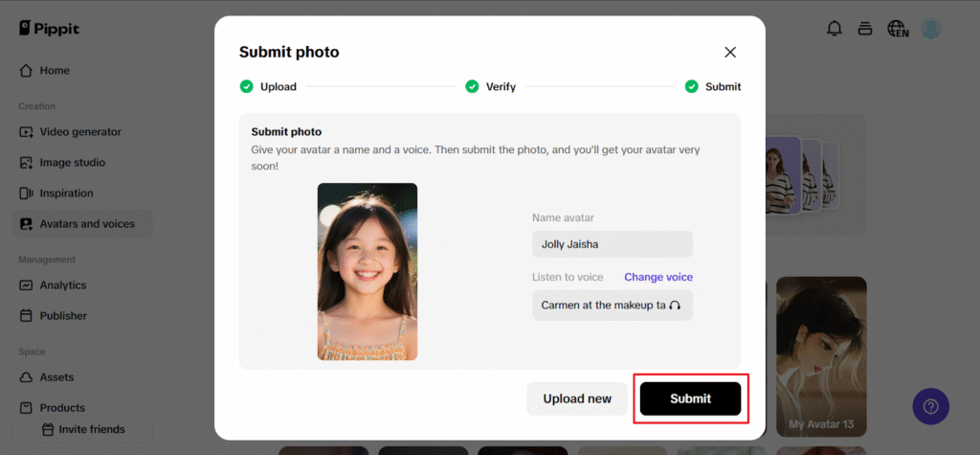
Task: Click the Analytics chart icon
Action: click(x=26, y=285)
